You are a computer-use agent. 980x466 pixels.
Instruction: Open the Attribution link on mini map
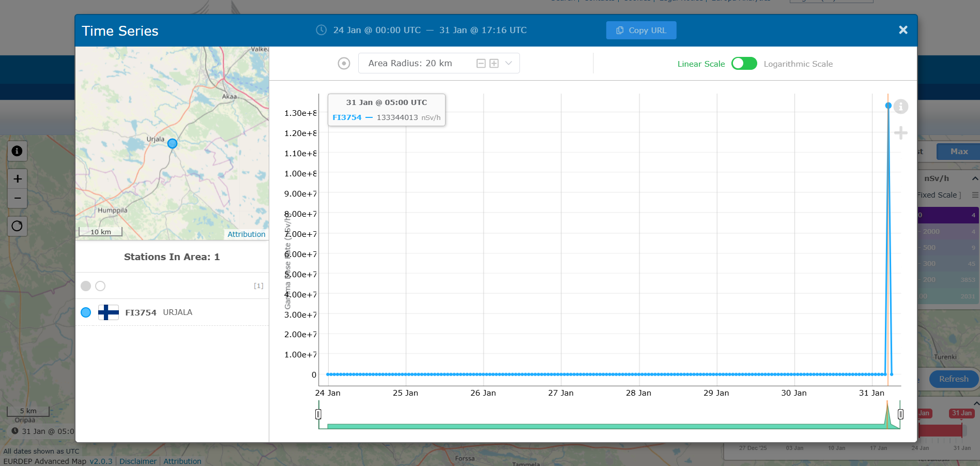[246, 234]
